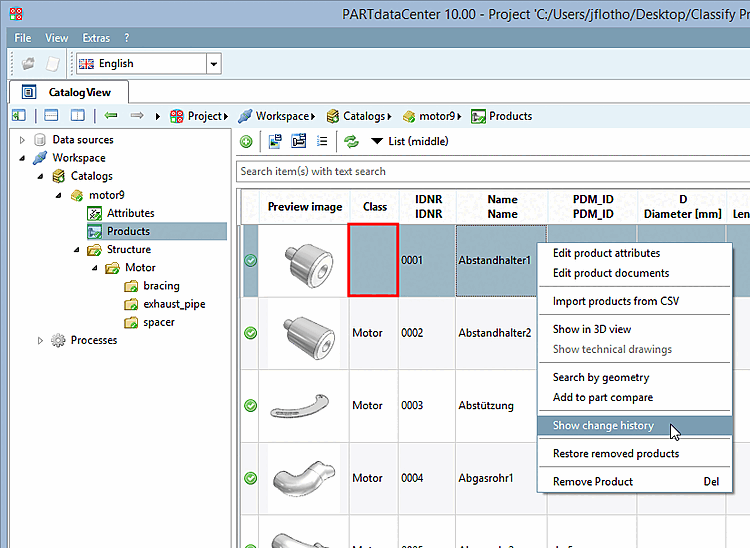Open the Extras menu

click(x=96, y=38)
